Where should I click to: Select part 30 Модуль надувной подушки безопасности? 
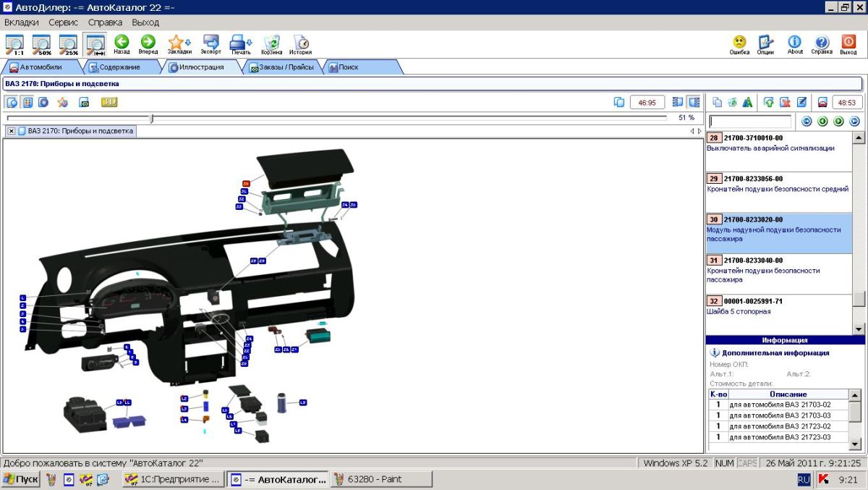[x=778, y=233]
